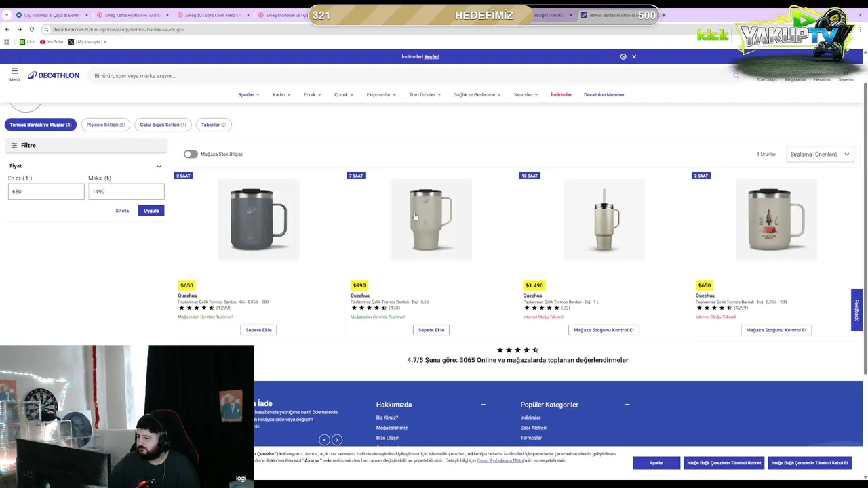The width and height of the screenshot is (868, 488).
Task: Click the En az price field
Action: pos(46,192)
